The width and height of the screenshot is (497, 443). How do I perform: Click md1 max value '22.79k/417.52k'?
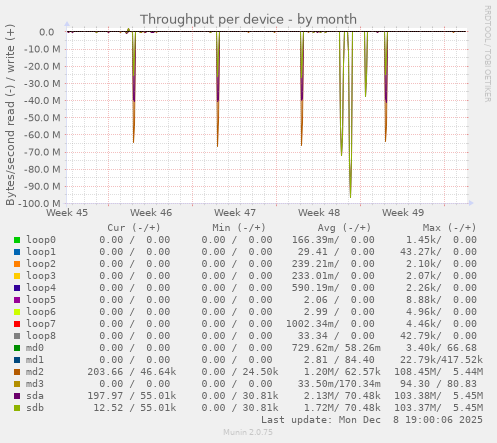coord(442,360)
